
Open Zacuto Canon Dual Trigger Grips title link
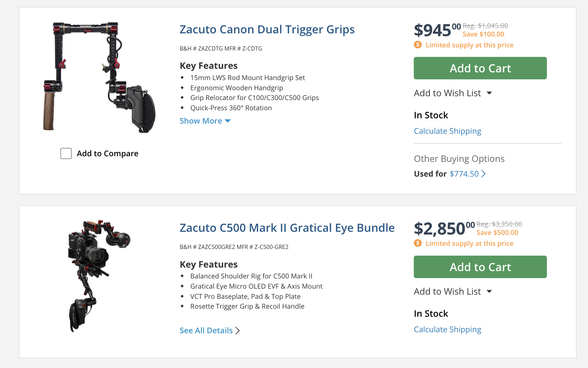tap(267, 29)
